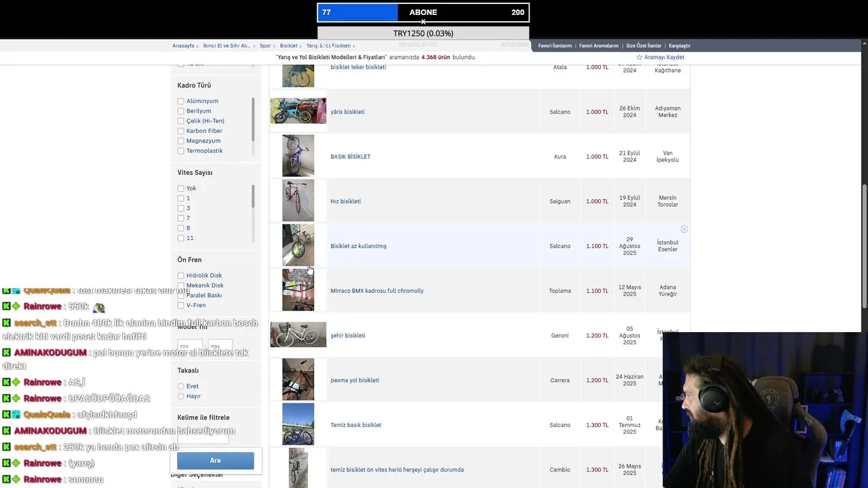Select the Paralel Baskı checkbox
Viewport: 868px width, 488px height.
(x=181, y=296)
